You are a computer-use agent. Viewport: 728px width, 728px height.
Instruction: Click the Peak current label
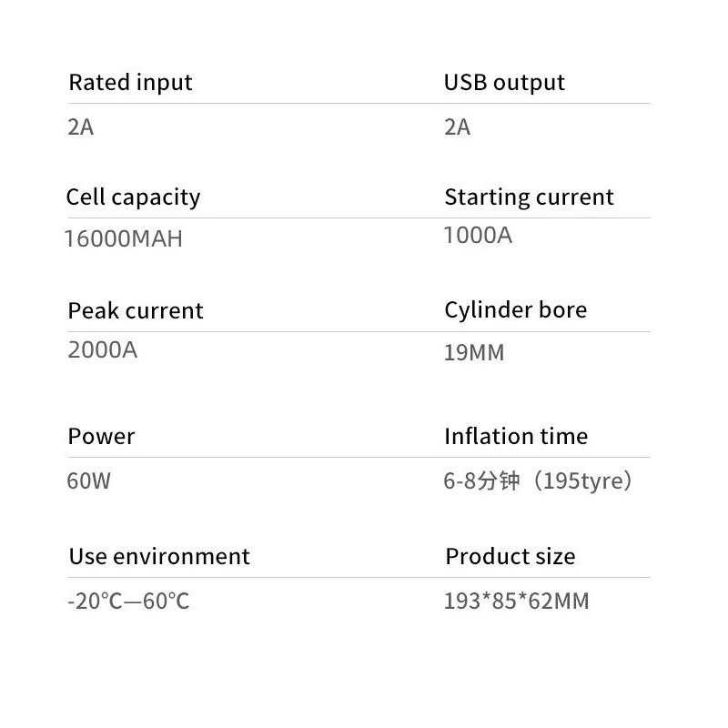[x=136, y=311]
